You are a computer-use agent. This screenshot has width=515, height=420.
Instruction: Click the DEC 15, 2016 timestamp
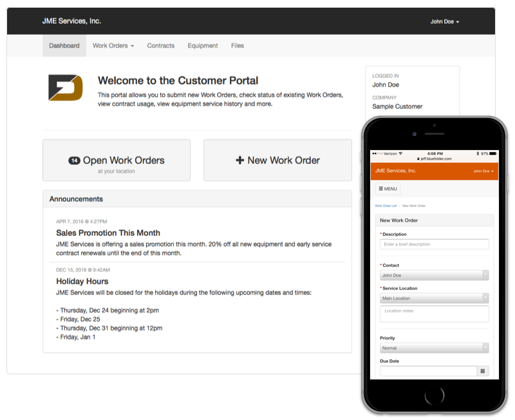click(x=83, y=270)
